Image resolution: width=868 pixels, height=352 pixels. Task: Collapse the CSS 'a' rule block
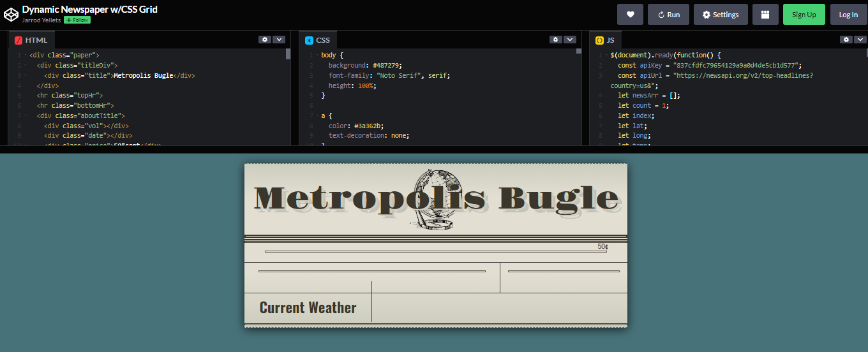coord(317,115)
